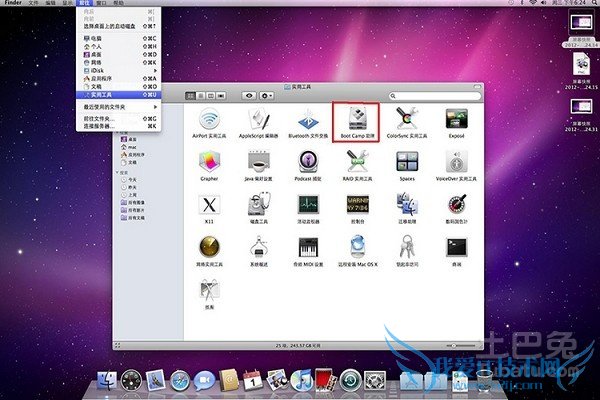Choose 桌面 (Desktop) from Go menu
This screenshot has width=600, height=400.
click(x=119, y=54)
